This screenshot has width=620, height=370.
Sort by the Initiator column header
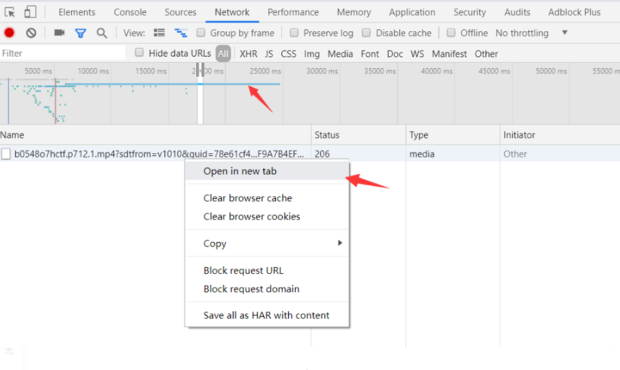[x=560, y=135]
